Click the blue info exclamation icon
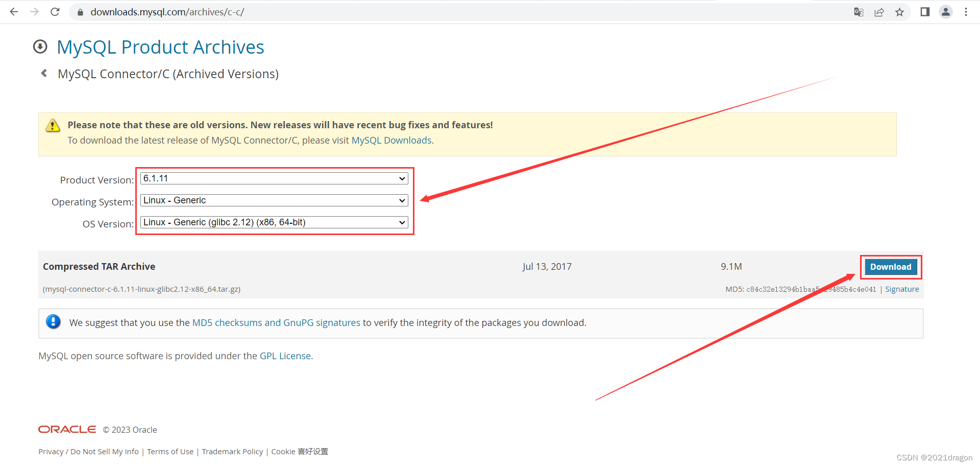 [x=53, y=322]
